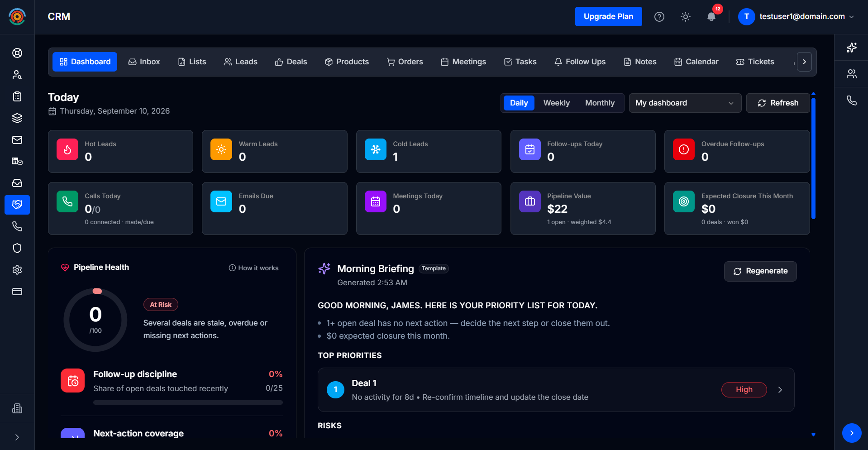Switch to the Deals tab
This screenshot has height=450, width=868.
click(x=291, y=62)
